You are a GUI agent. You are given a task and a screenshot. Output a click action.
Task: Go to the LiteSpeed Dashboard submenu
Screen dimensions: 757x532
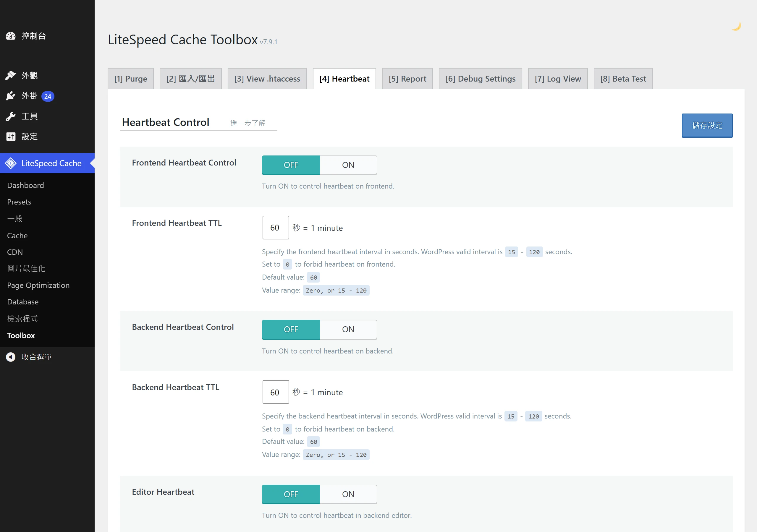pos(25,185)
